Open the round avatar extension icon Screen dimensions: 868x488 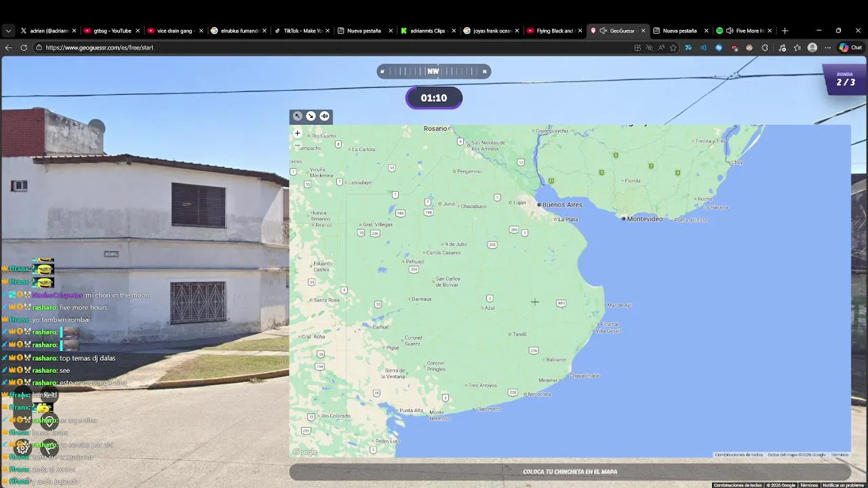749,47
